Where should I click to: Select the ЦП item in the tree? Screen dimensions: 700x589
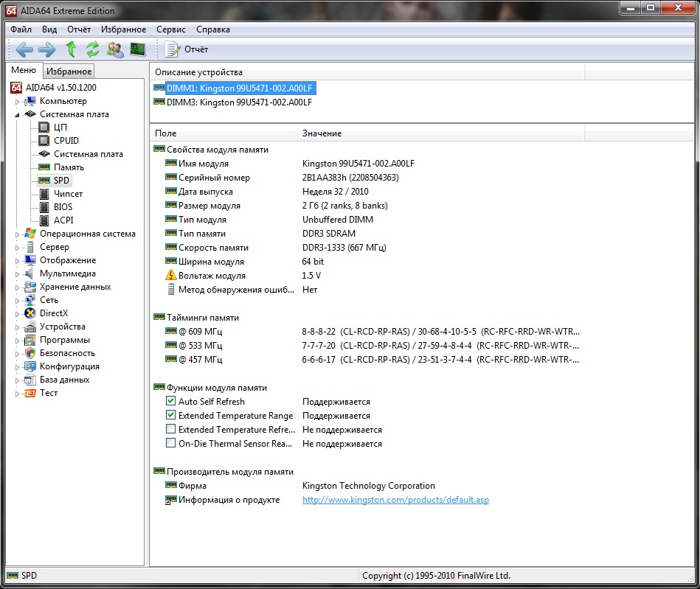click(60, 128)
